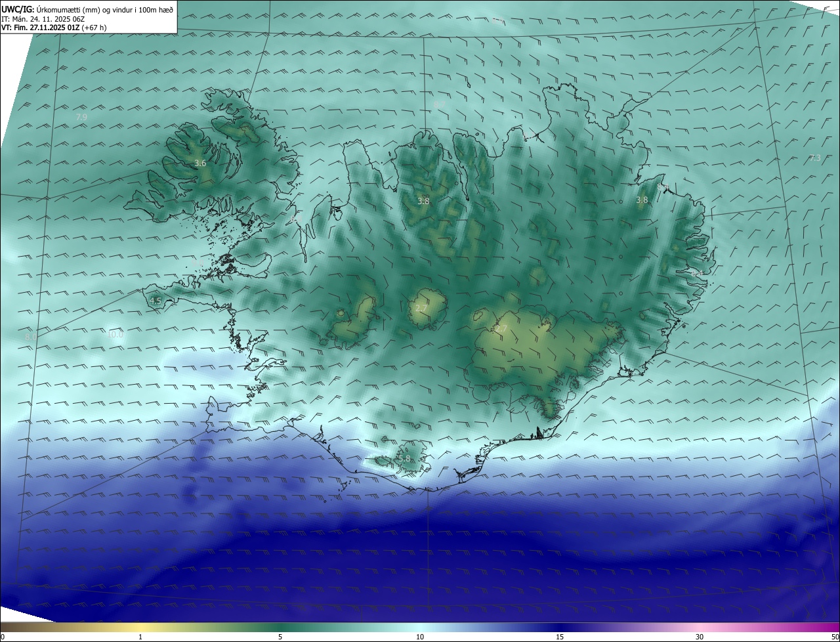
Task: Select the initial time 'IT: Mán. 24. 11. 2025 06Z'
Action: pyautogui.click(x=43, y=19)
